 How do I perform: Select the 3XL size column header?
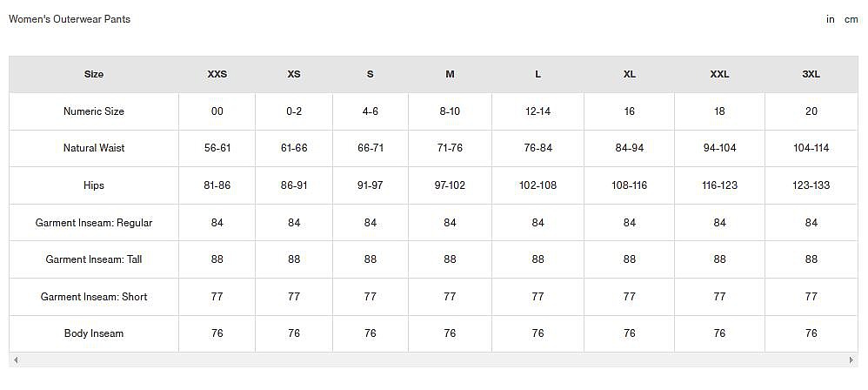click(811, 74)
